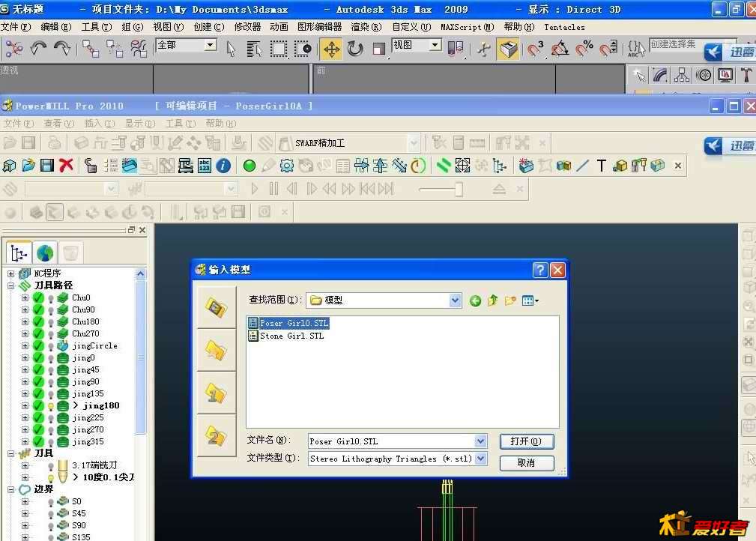Click the Select and Move tool in 3ds Max
This screenshot has width=756, height=541.
point(331,49)
